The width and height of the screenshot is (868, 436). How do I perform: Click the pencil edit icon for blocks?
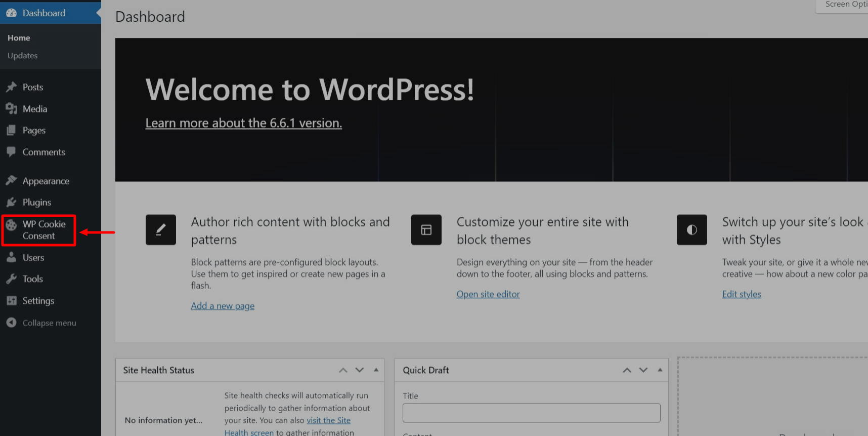click(161, 230)
